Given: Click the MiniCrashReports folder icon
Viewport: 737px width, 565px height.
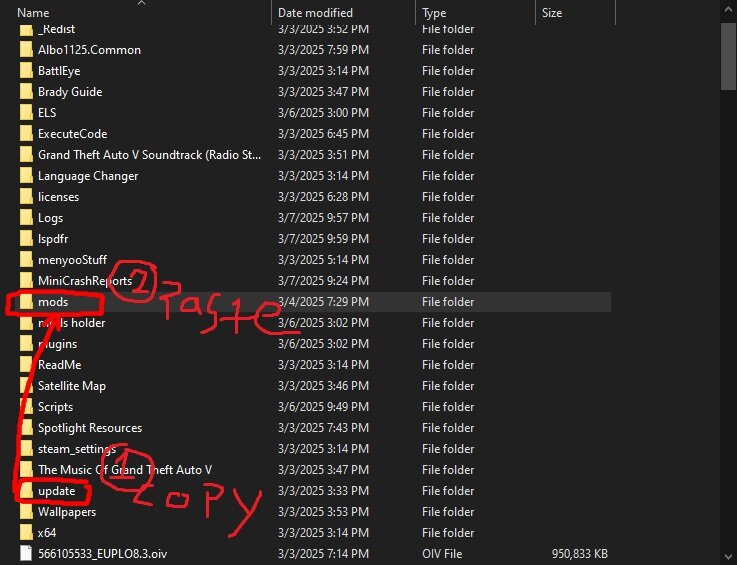Looking at the screenshot, I should coord(26,281).
